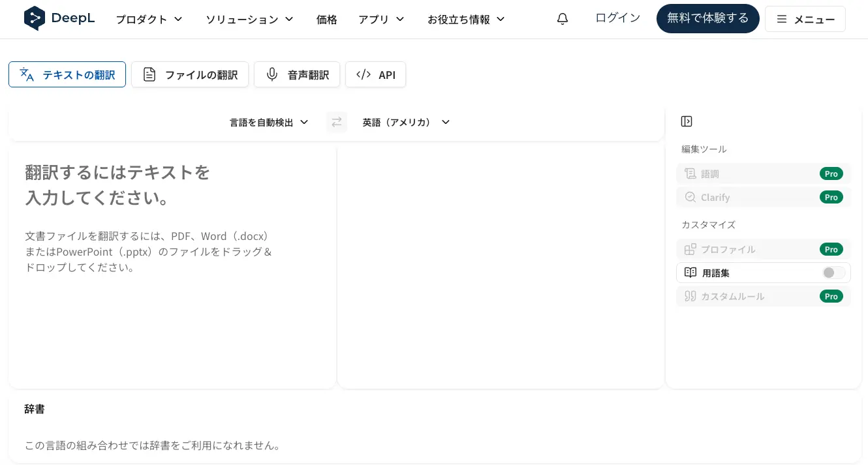868x465 pixels.
Task: Click the document icon on ファイルの翻訳
Action: [149, 74]
